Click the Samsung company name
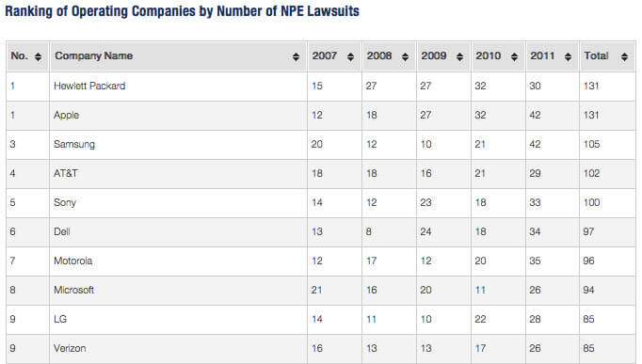Screen dimensions: 642x364 click(74, 144)
